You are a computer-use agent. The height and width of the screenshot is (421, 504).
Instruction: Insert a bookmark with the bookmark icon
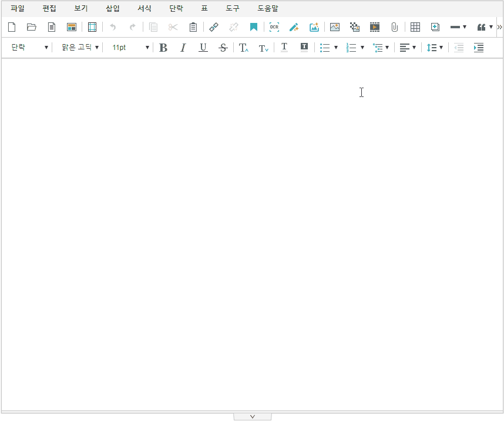point(254,27)
